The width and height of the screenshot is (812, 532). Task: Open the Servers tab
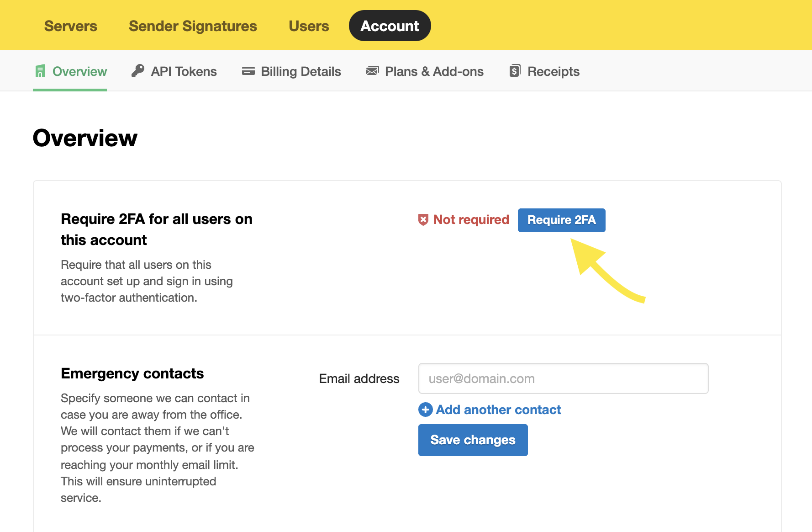pos(71,26)
